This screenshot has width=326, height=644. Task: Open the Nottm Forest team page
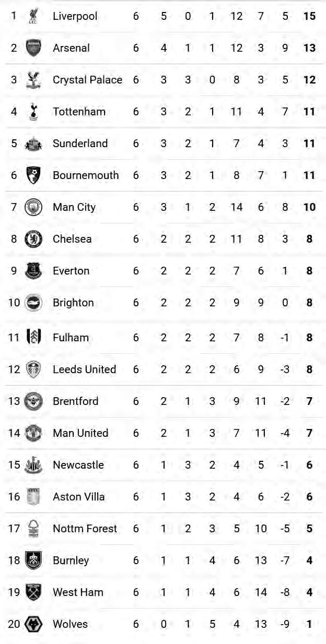pos(85,529)
